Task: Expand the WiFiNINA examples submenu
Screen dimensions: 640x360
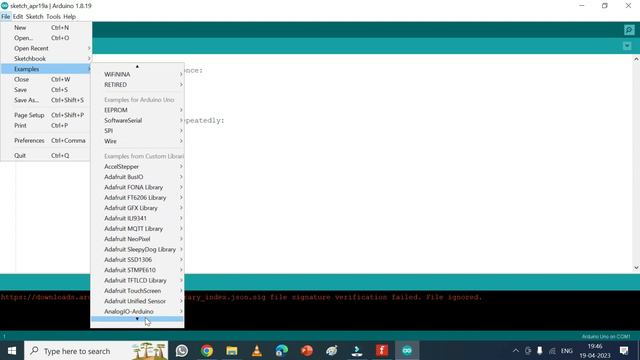Action: (138, 74)
